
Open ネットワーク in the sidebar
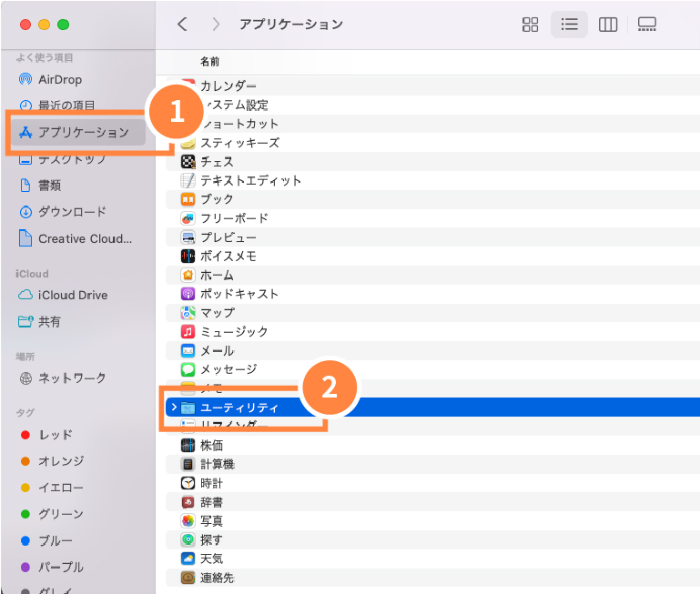[x=63, y=378]
